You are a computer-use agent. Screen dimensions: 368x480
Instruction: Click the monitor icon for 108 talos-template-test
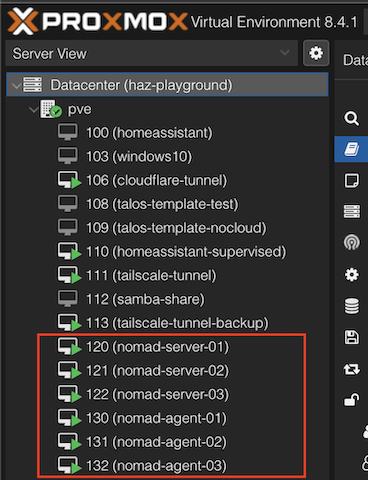(x=68, y=204)
